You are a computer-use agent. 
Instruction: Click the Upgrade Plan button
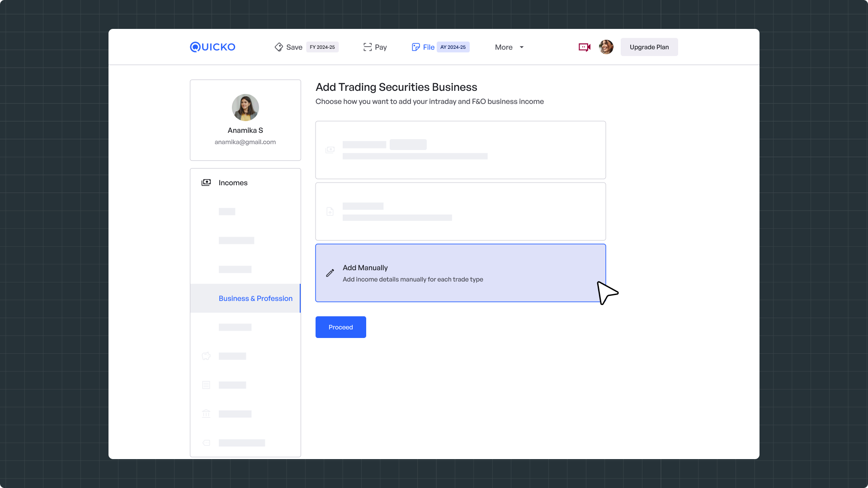[649, 47]
